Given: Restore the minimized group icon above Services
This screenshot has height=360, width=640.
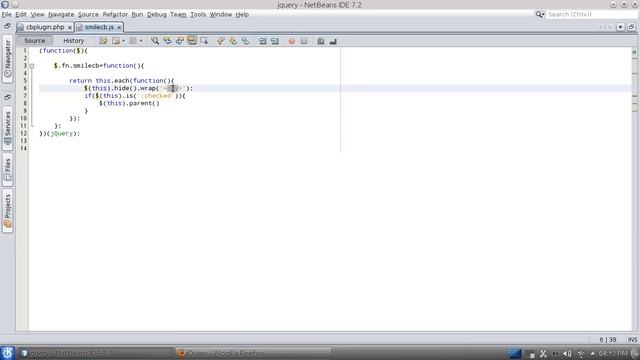Looking at the screenshot, I should pos(7,98).
